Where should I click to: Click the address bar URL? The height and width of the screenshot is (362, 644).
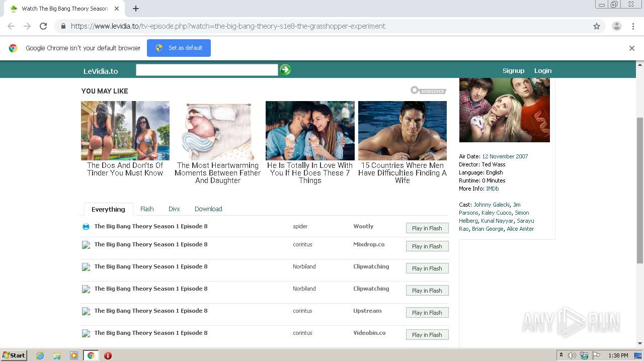[228, 26]
